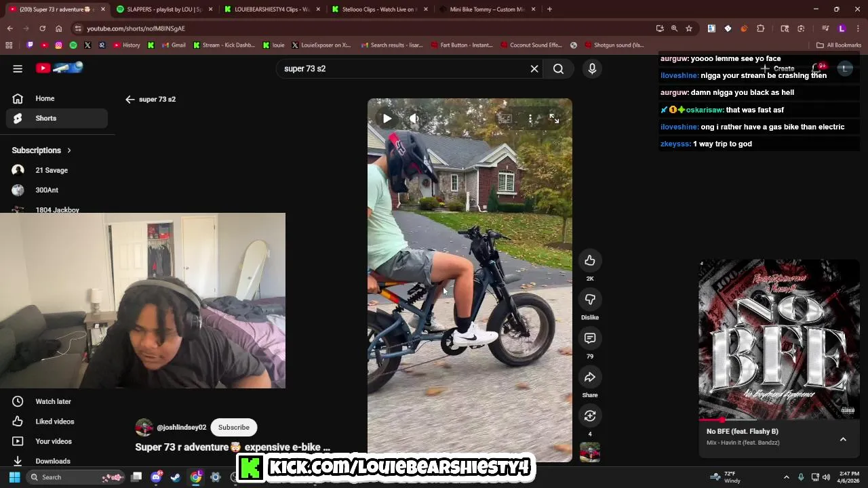Go to YouTube home via logo
The image size is (868, 488).
[60, 68]
